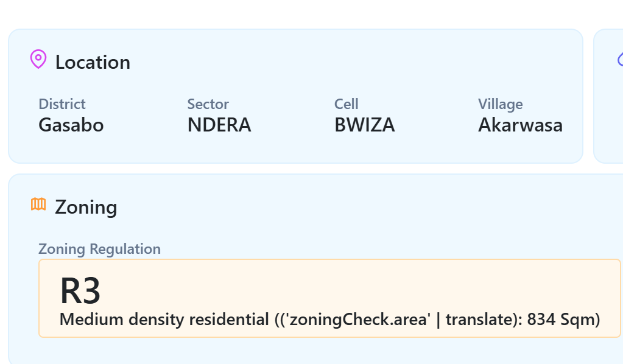Click empty space right of R3 code
This screenshot has height=364, width=623.
click(365, 289)
